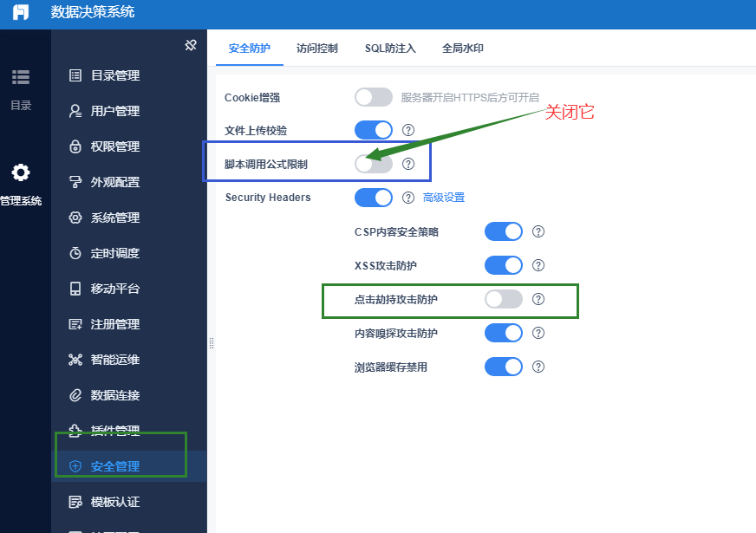The height and width of the screenshot is (533, 756).
Task: Click the Cookie增强 label text
Action: [252, 98]
